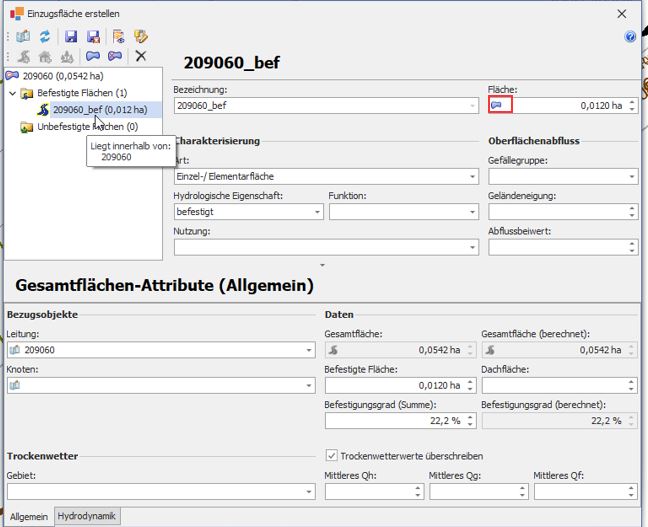
Task: Switch to the Hydrodynamik tab
Action: [86, 516]
